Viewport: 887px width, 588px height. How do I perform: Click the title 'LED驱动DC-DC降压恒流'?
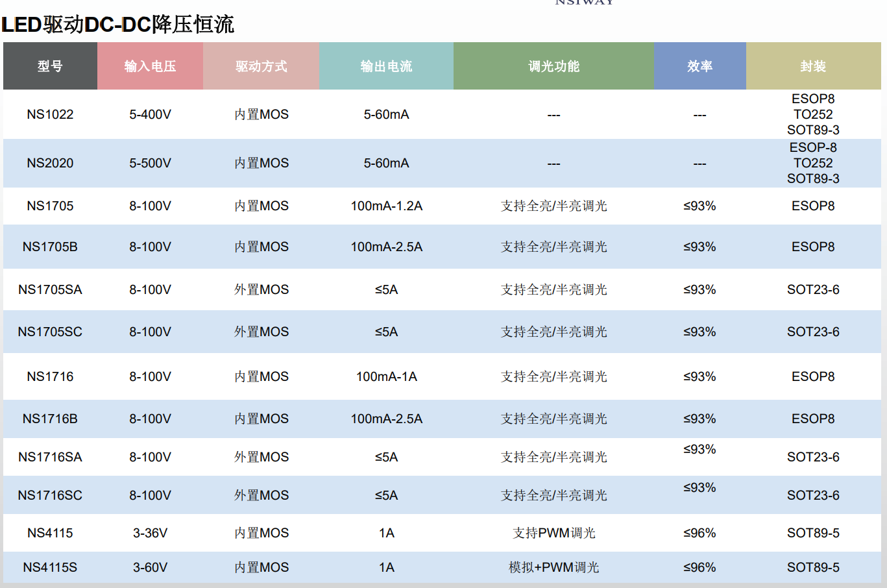click(x=117, y=25)
